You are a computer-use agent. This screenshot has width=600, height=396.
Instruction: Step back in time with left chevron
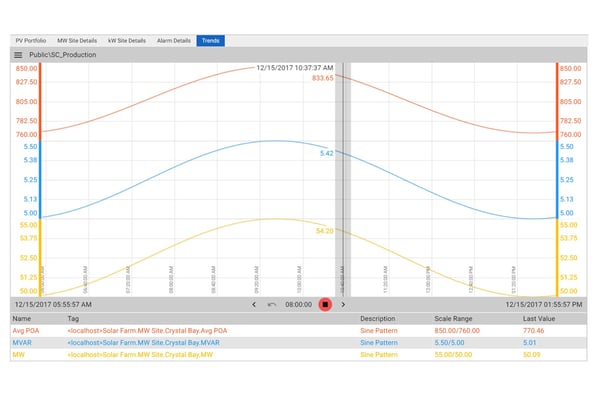[x=254, y=305]
